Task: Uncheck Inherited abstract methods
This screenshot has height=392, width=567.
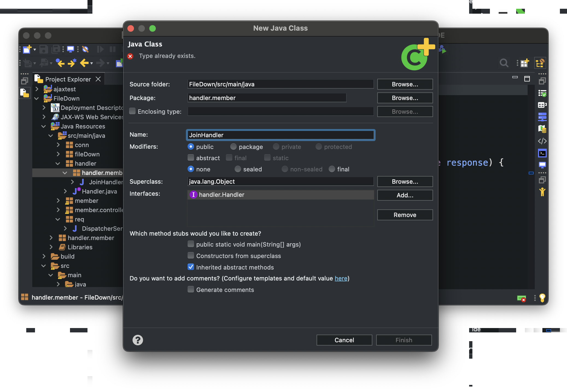Action: 191,267
